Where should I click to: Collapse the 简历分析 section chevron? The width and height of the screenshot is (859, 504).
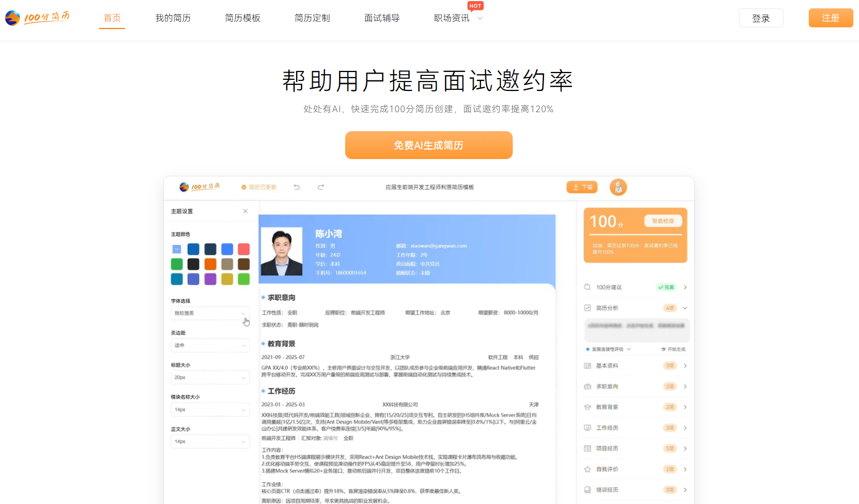[x=685, y=308]
